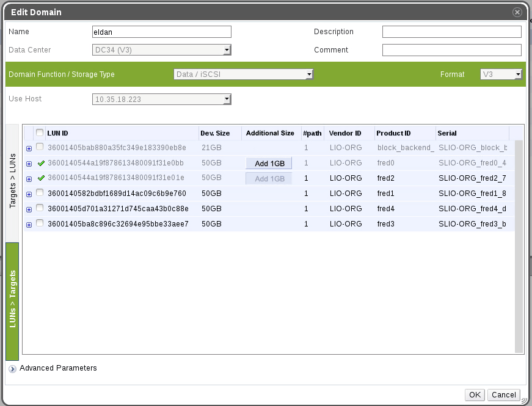Expand the plus icon for fred3 LUN row

click(x=29, y=225)
